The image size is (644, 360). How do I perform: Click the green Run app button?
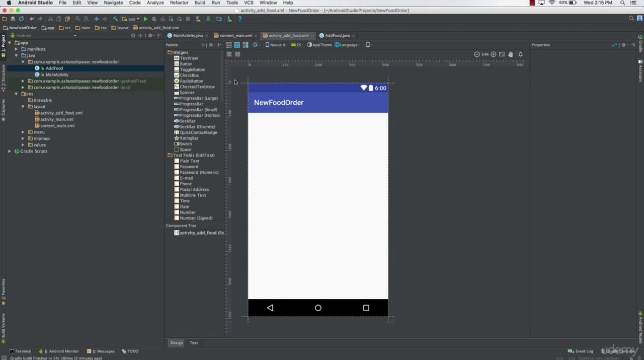pos(146,19)
